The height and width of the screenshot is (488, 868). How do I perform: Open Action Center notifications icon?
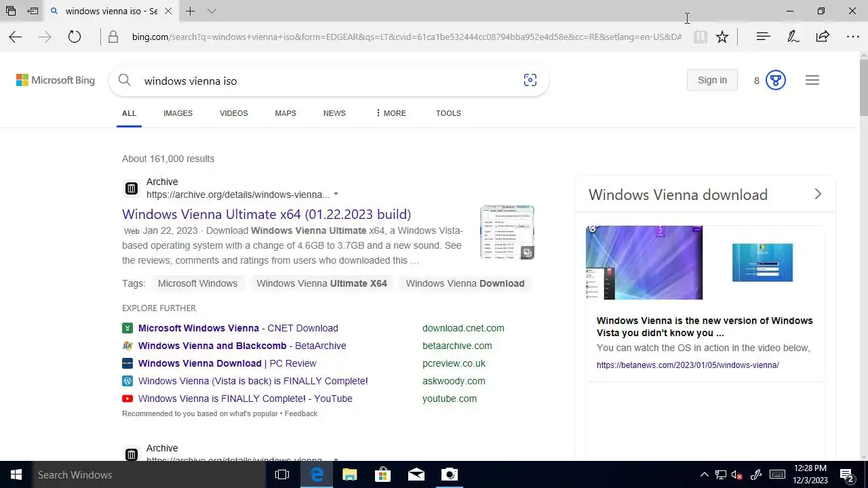[x=847, y=475]
